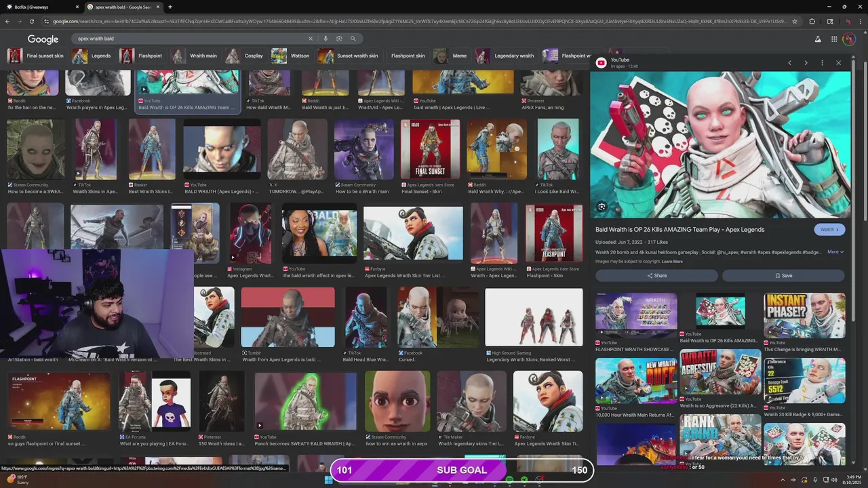Go to next image in preview panel
The height and width of the screenshot is (488, 868).
click(x=806, y=63)
